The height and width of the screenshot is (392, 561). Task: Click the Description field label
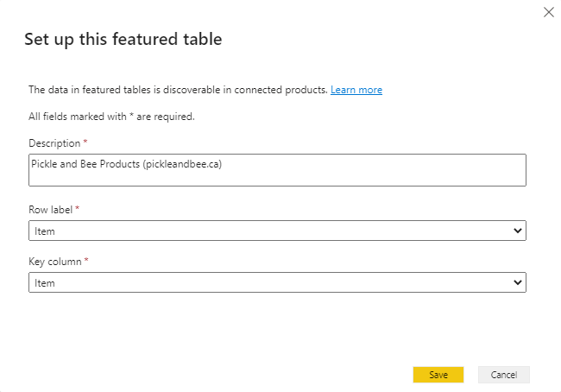click(x=54, y=143)
